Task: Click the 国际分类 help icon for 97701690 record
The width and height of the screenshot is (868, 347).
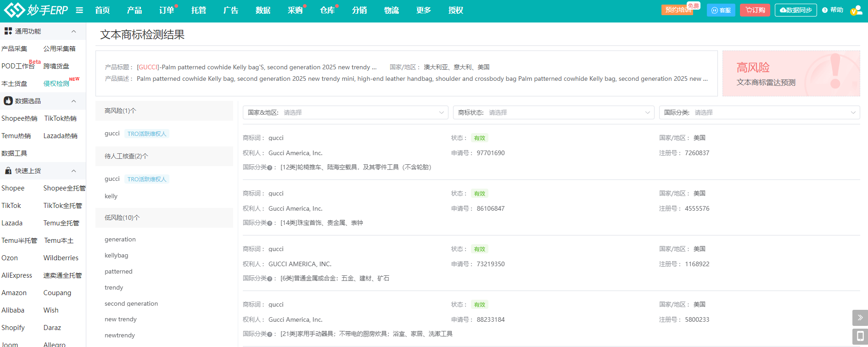Action: (270, 168)
